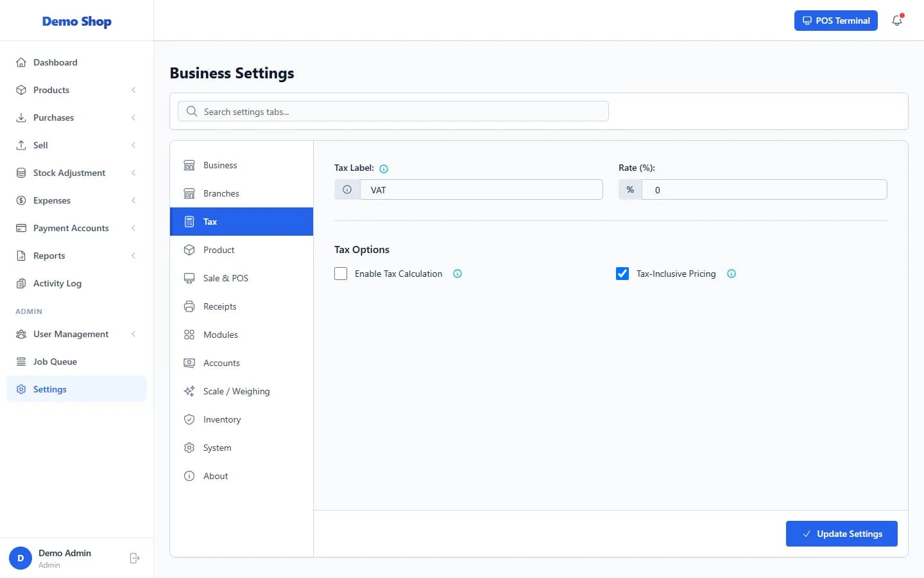Click the info icon beside Enable Tax Calculation
This screenshot has width=924, height=578.
point(458,274)
